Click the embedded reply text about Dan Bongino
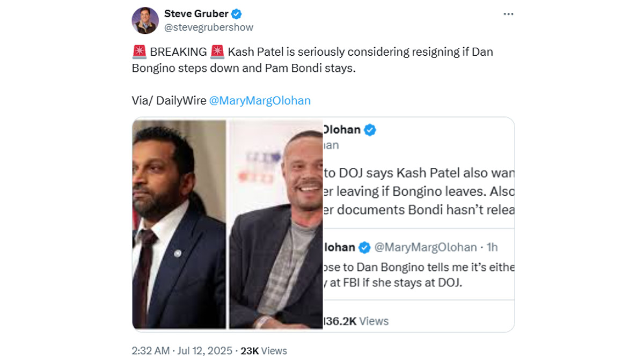 [419, 274]
